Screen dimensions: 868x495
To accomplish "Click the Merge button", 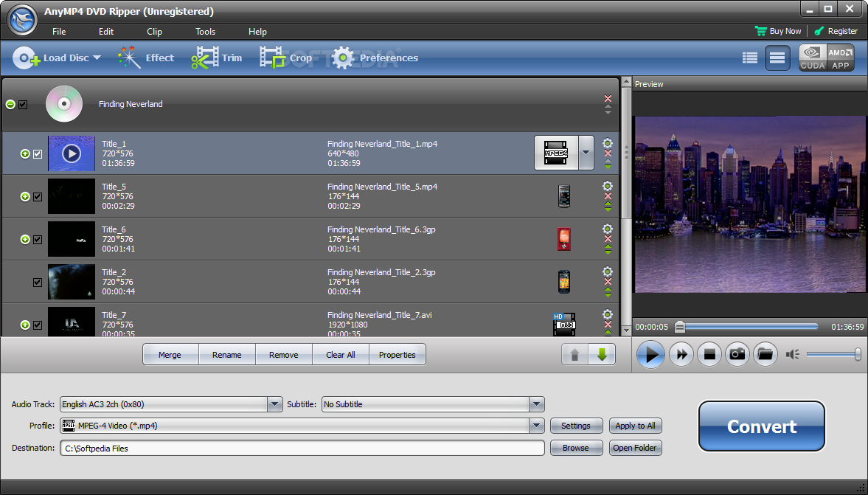I will (x=170, y=355).
